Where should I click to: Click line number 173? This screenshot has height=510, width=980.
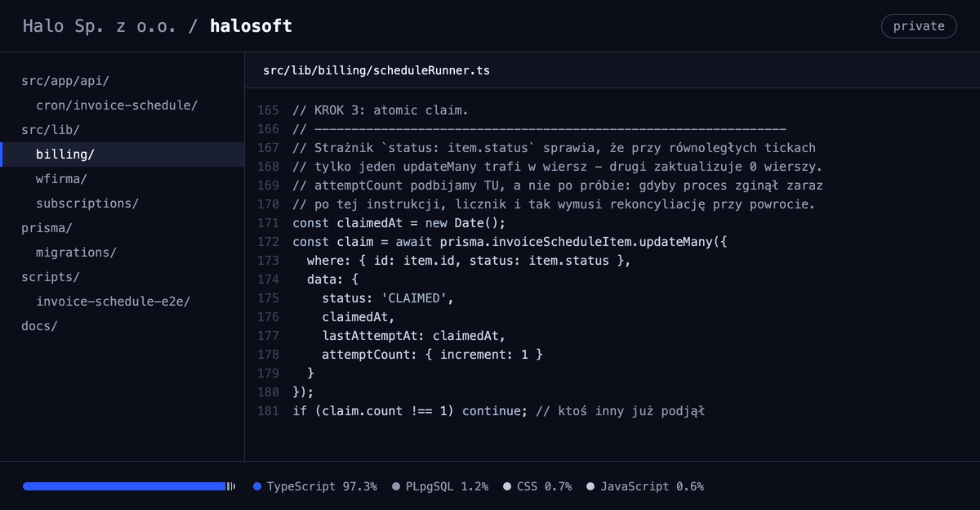[x=268, y=261]
